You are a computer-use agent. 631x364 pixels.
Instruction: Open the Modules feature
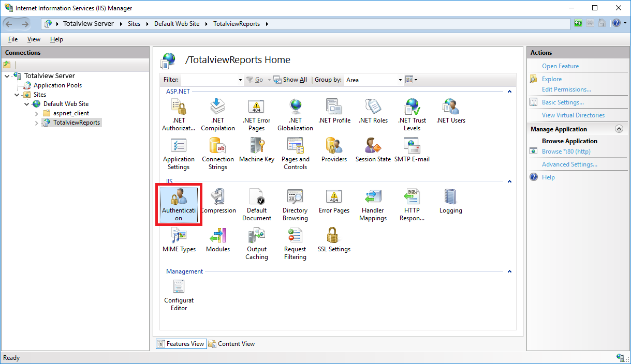pos(218,240)
